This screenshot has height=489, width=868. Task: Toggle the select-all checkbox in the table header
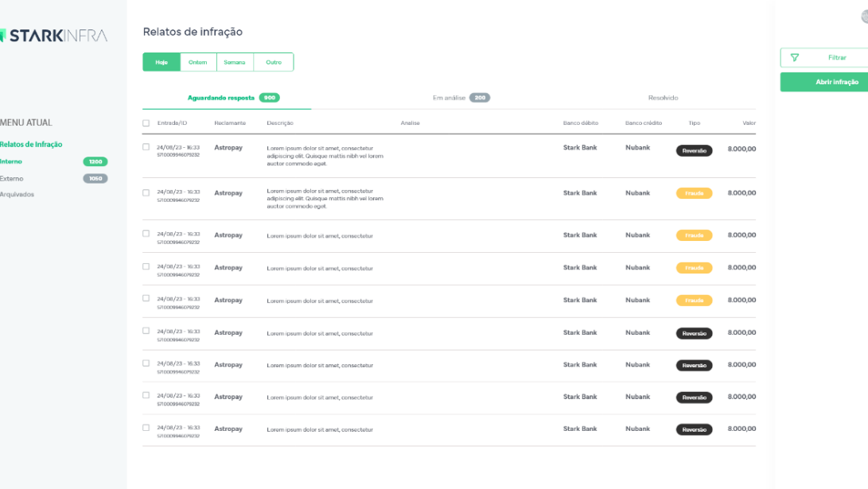point(146,123)
